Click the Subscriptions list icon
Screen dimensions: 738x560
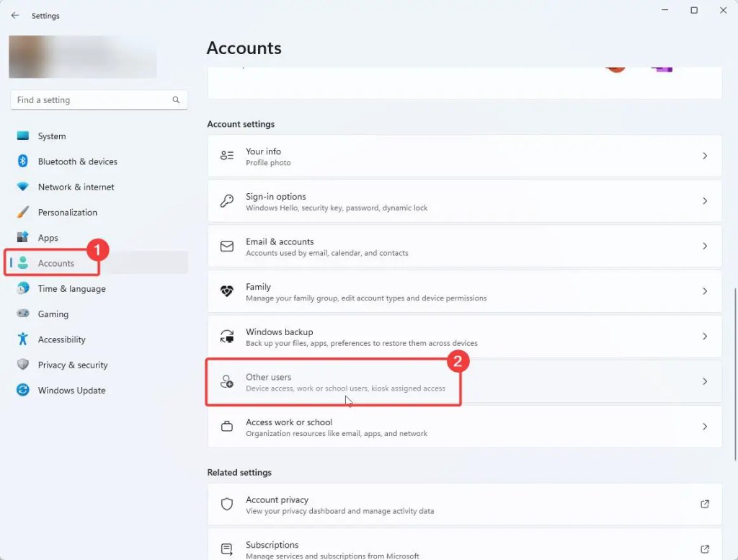point(227,549)
